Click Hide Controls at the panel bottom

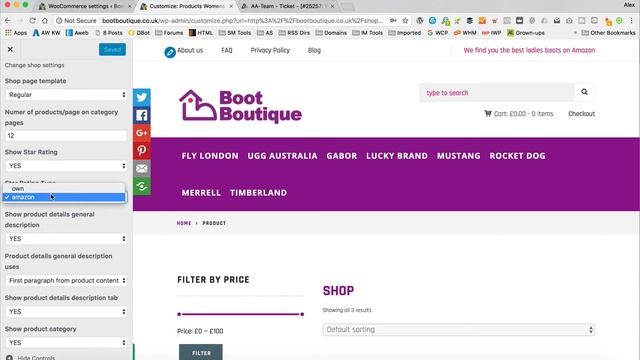[31, 358]
